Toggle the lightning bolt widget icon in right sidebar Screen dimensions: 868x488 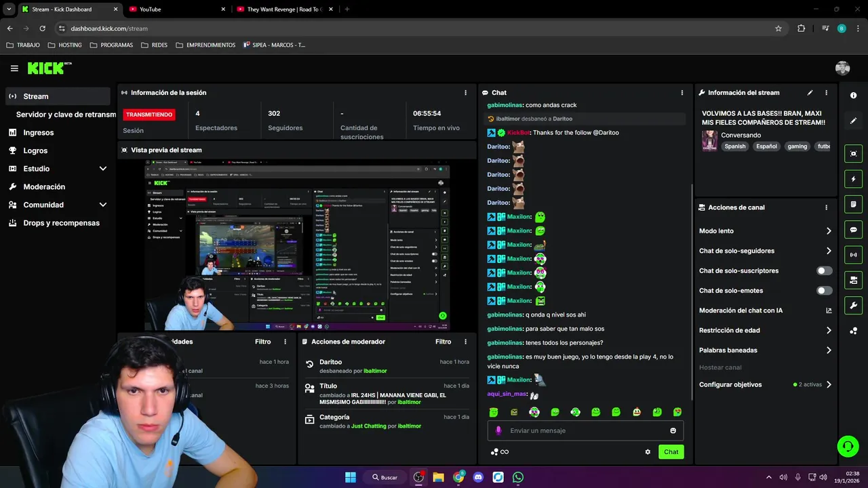click(853, 179)
